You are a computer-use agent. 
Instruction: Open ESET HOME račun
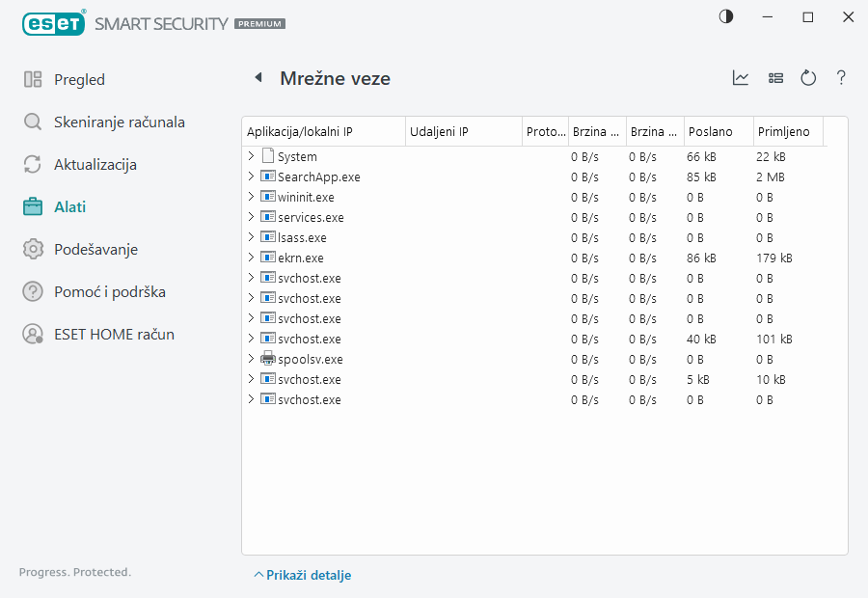[114, 335]
